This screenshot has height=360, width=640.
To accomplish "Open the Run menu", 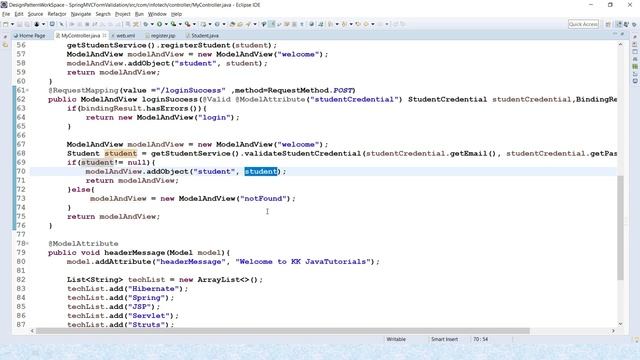I will [x=139, y=14].
